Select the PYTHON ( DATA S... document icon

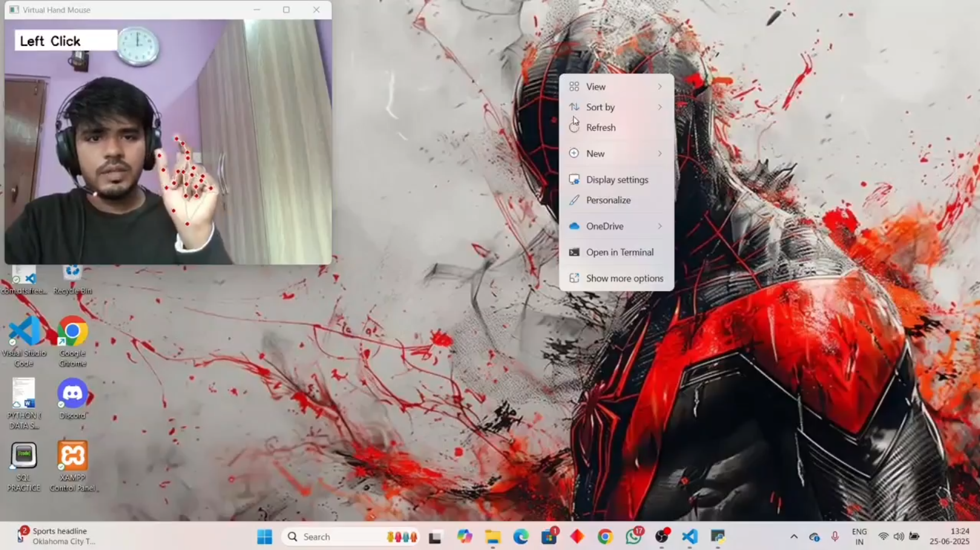pos(24,404)
